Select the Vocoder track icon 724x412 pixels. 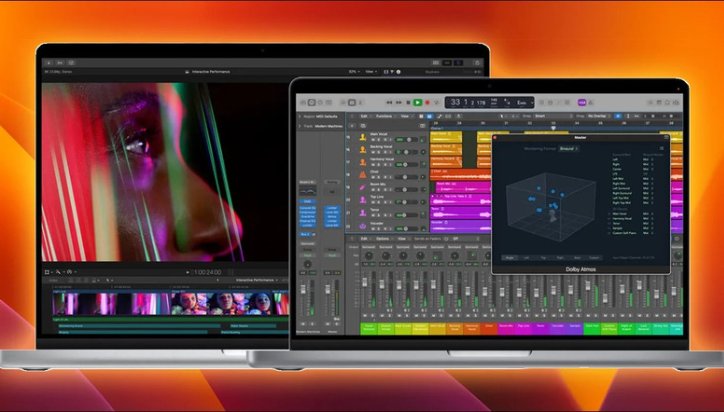[363, 226]
